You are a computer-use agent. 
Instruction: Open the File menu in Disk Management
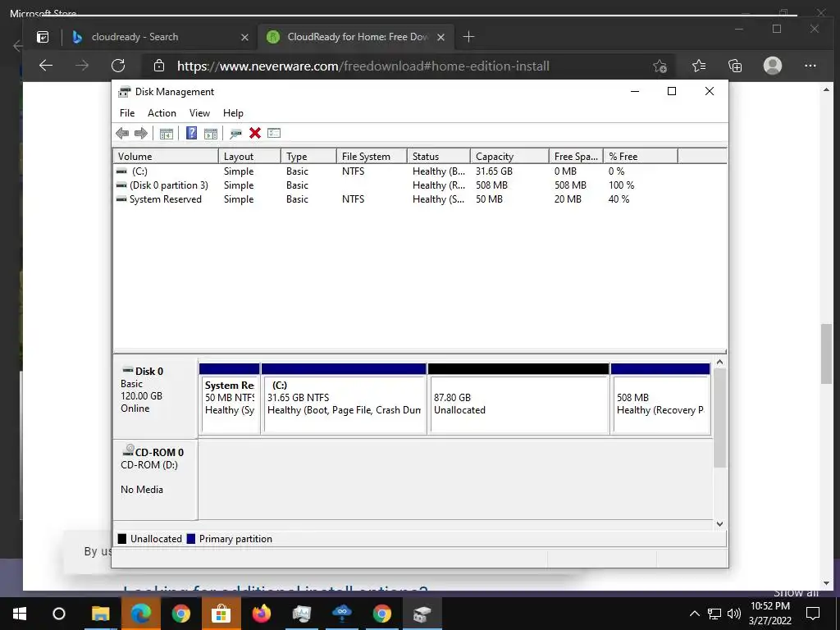[x=127, y=113]
